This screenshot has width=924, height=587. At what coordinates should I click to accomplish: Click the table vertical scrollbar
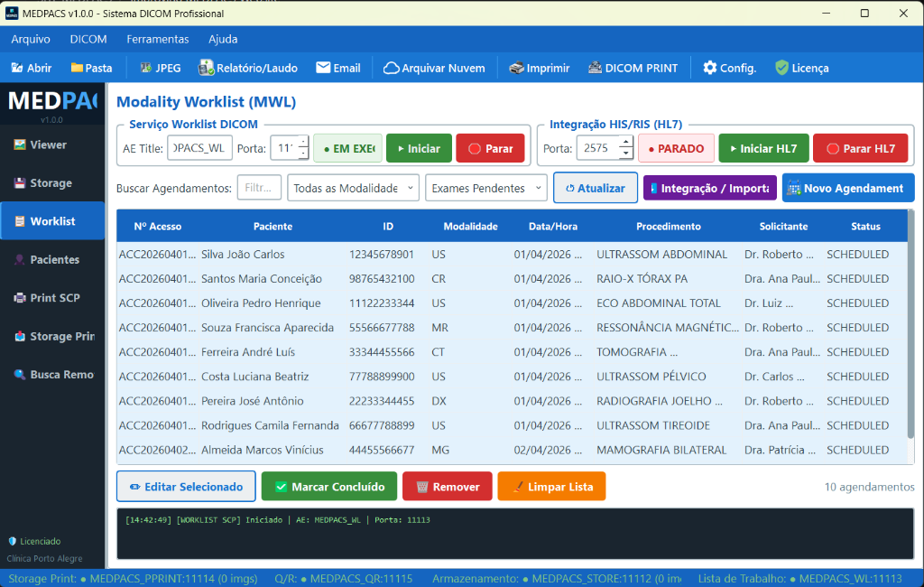[911, 324]
